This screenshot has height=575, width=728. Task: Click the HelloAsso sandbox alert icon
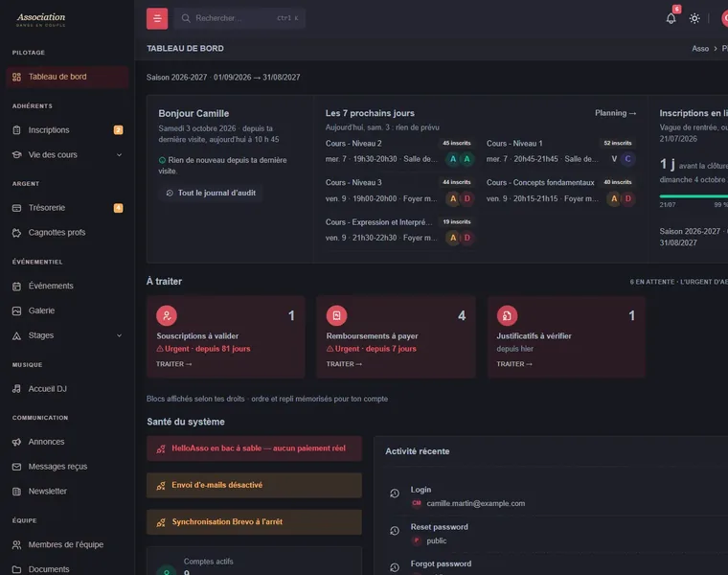pyautogui.click(x=161, y=448)
